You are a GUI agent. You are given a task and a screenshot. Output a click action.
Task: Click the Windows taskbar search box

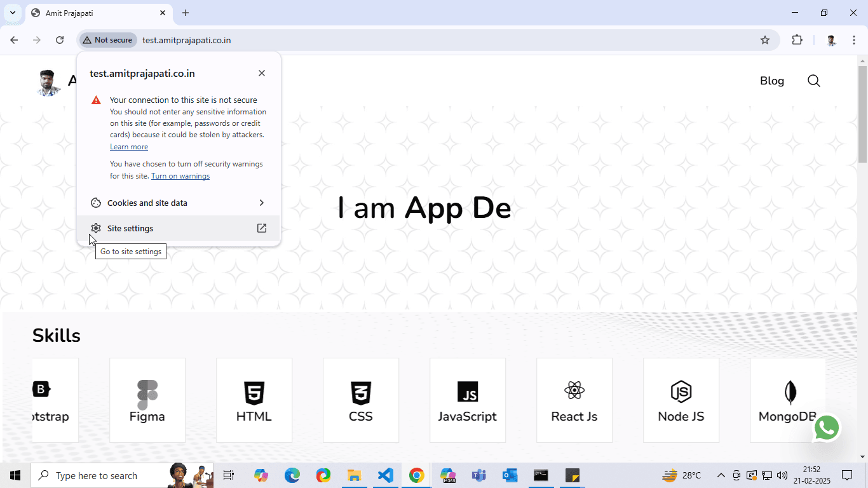tap(95, 475)
